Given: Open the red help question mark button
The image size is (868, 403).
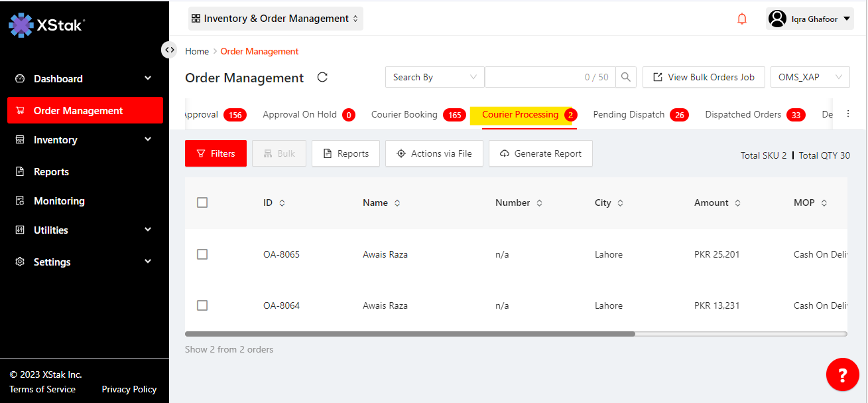Looking at the screenshot, I should tap(842, 375).
